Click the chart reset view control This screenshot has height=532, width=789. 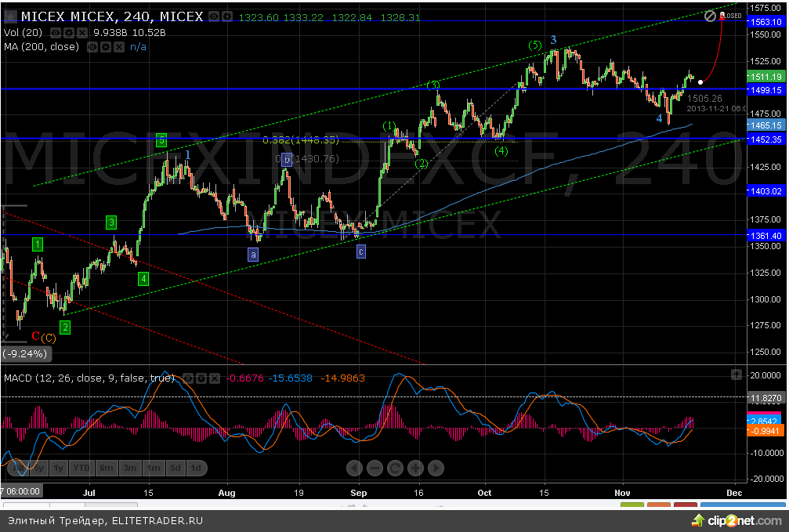pyautogui.click(x=395, y=469)
